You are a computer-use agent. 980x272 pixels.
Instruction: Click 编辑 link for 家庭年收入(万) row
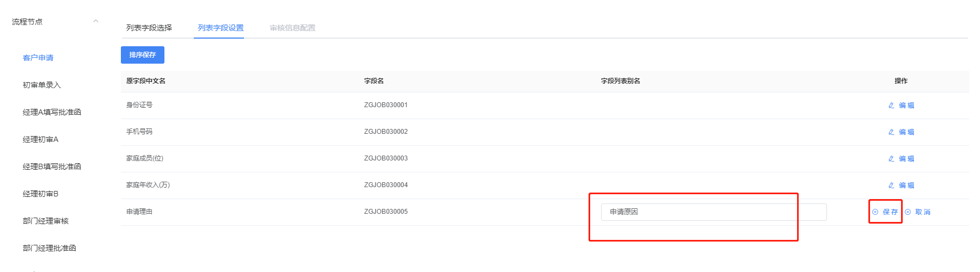coord(906,186)
